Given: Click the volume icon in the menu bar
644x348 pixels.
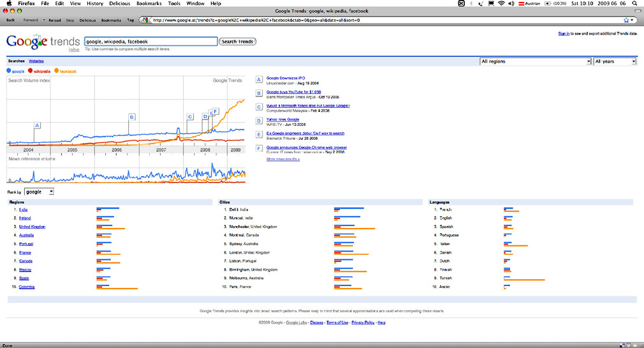Looking at the screenshot, I should coord(511,4).
